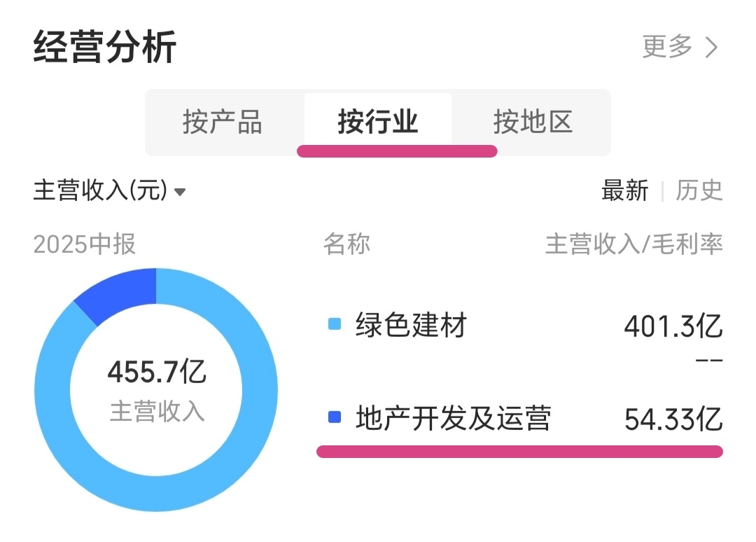
Task: Open the 绿色建材 industry row
Action: point(411,326)
